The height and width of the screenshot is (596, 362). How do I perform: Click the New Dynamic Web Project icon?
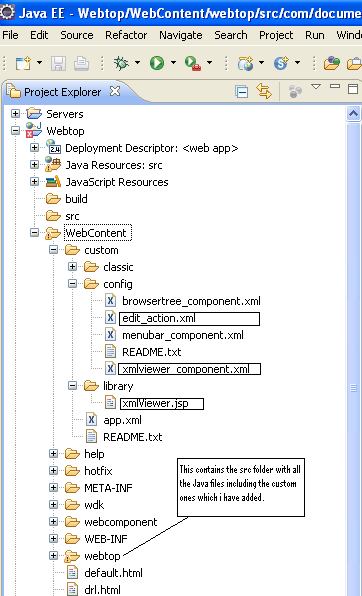(x=246, y=63)
